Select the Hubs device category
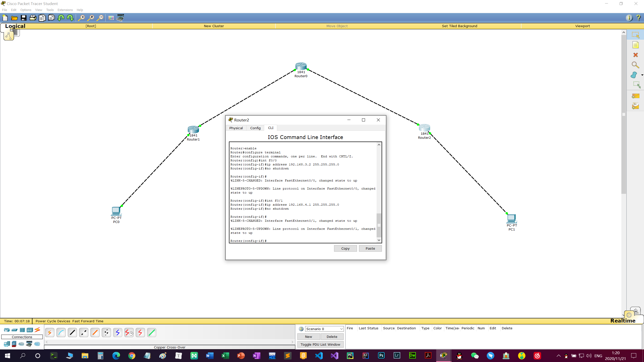The width and height of the screenshot is (644, 362). point(22,330)
